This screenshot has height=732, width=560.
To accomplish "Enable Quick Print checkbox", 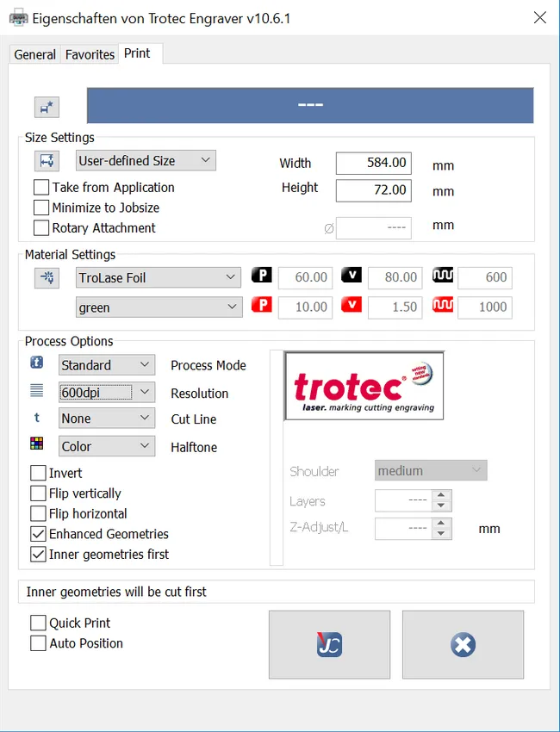I will [38, 623].
